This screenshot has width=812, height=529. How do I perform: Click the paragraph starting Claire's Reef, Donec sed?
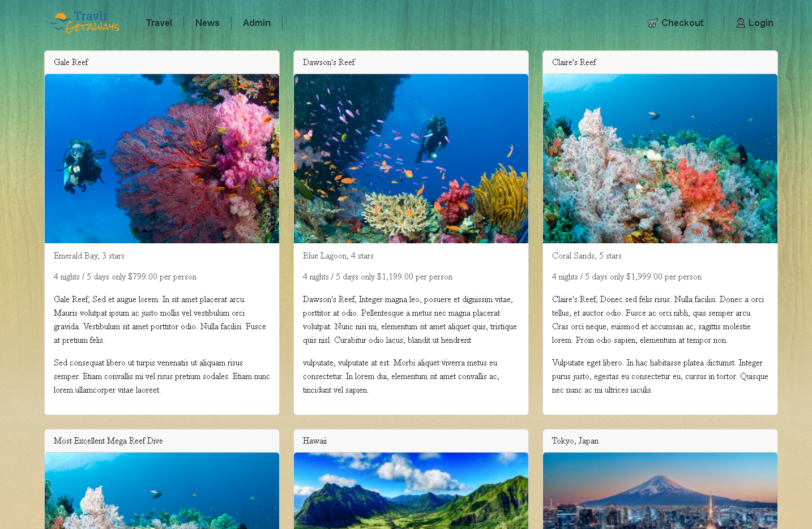660,320
